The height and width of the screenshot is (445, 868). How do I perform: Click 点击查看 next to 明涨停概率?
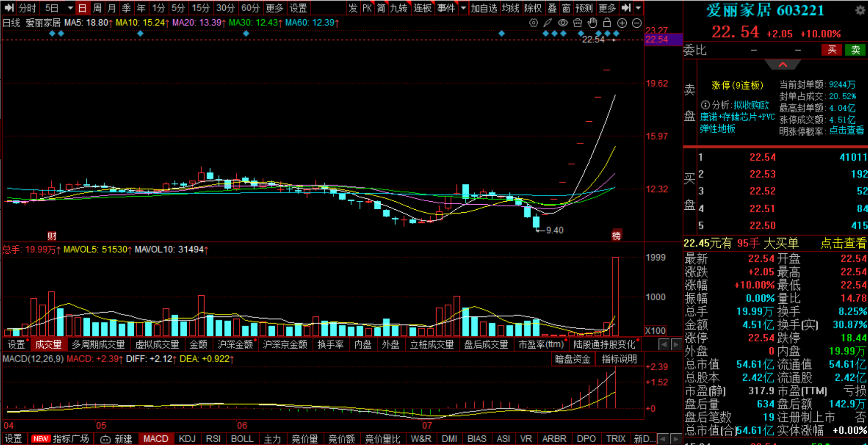(847, 130)
